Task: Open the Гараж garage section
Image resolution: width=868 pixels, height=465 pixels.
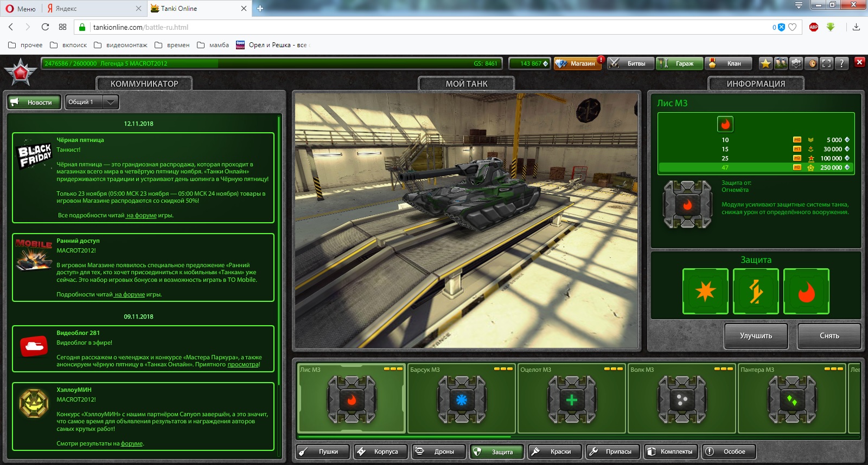Action: pyautogui.click(x=679, y=63)
